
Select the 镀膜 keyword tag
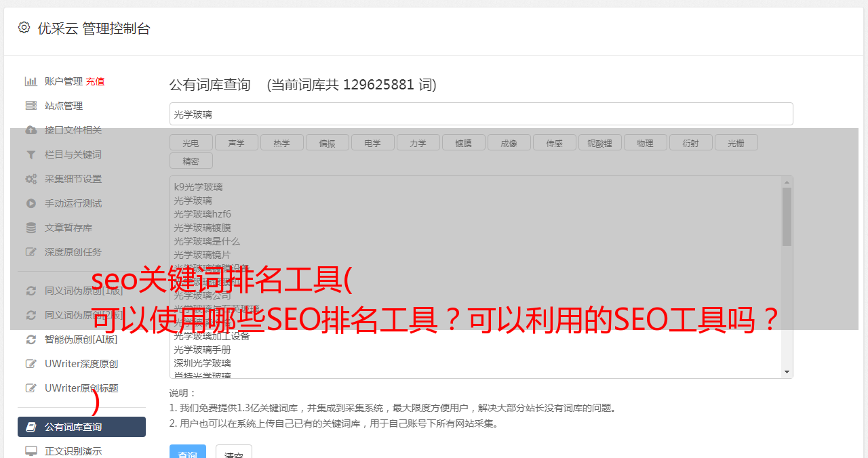(x=463, y=142)
